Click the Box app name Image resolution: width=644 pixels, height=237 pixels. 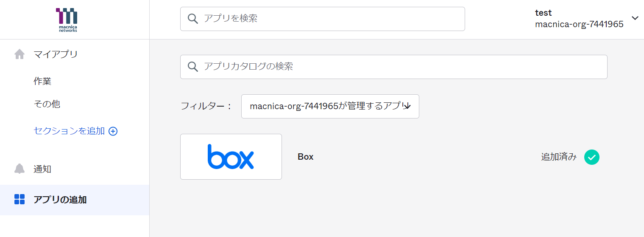(305, 157)
